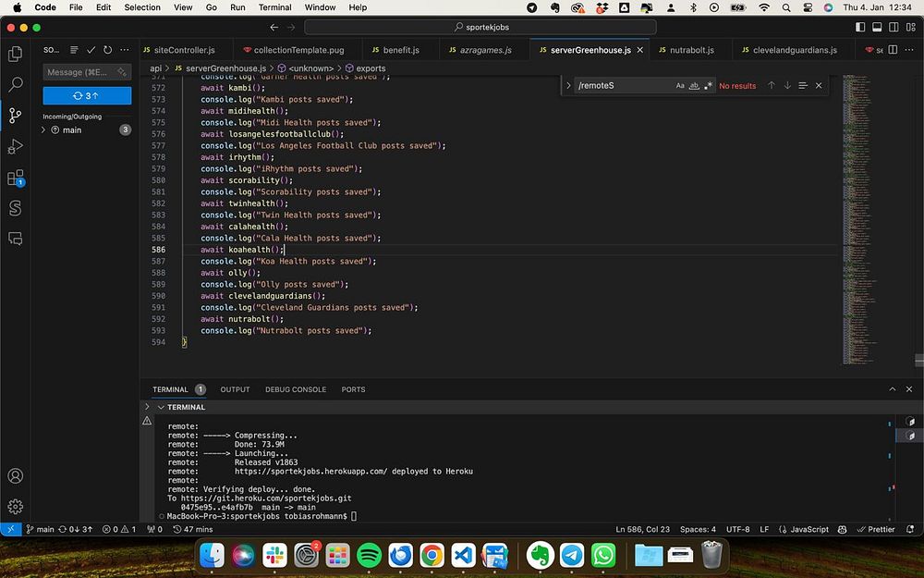The width and height of the screenshot is (924, 578).
Task: Open the Extensions view
Action: point(15,178)
